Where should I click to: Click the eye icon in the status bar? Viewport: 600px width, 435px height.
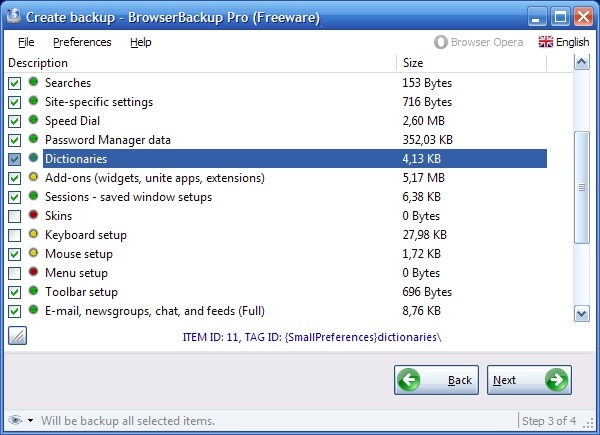coord(15,420)
